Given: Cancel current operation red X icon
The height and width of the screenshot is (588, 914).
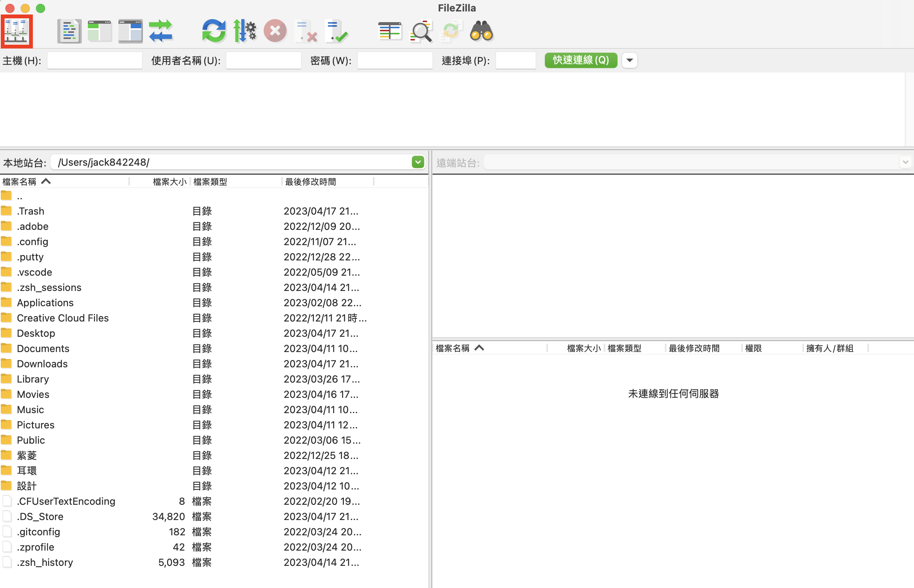Looking at the screenshot, I should point(275,31).
